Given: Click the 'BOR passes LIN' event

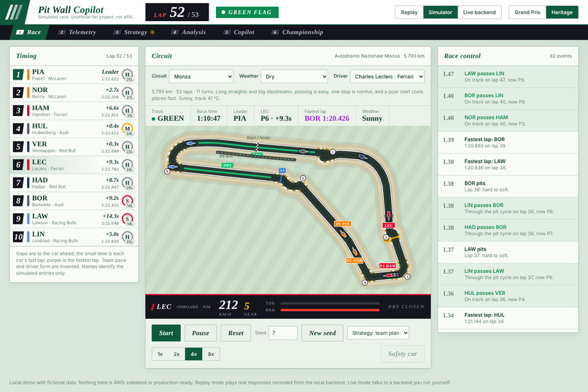Looking at the screenshot, I should point(508,99).
